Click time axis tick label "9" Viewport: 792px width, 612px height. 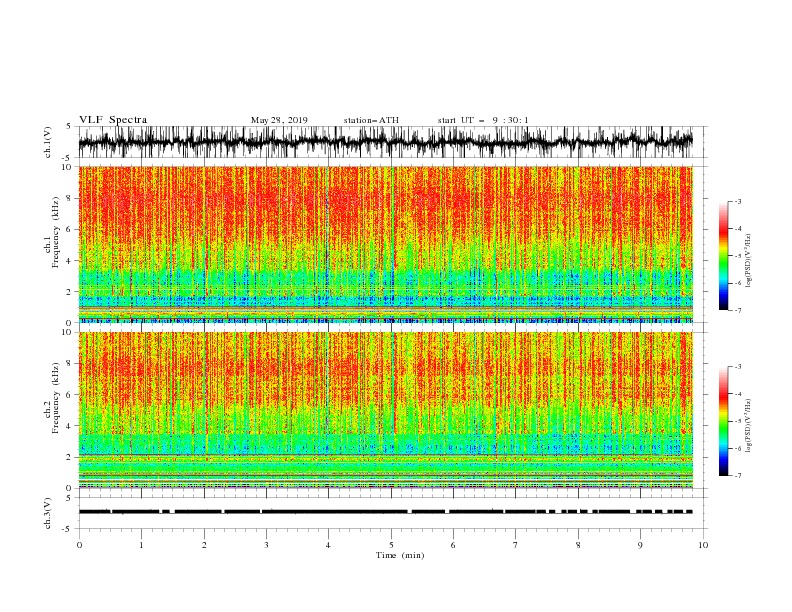coord(640,545)
